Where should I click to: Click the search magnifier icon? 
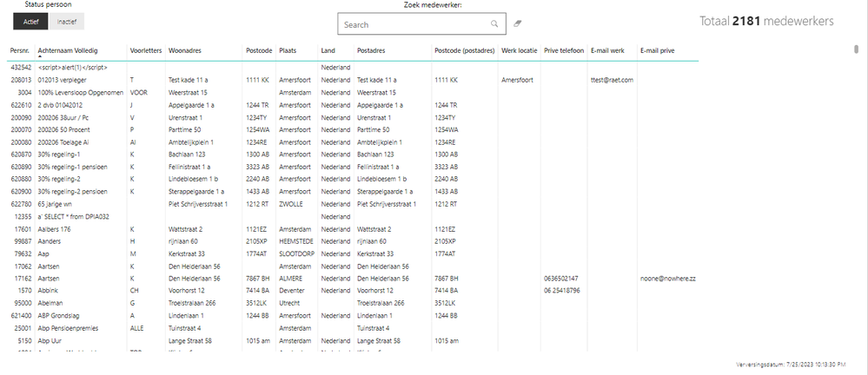(x=494, y=24)
